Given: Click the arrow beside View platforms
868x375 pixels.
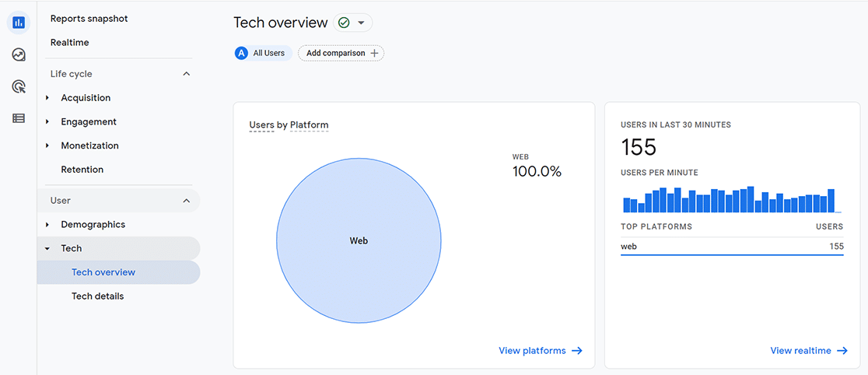Looking at the screenshot, I should click(577, 351).
